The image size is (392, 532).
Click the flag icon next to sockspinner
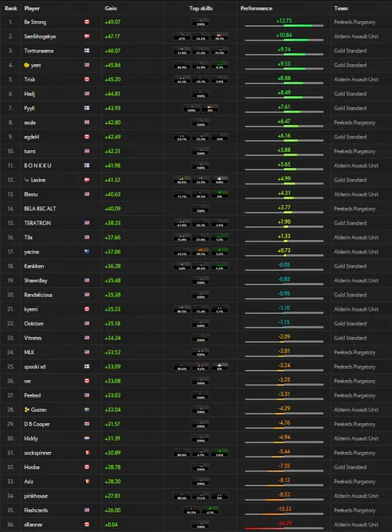point(87,453)
